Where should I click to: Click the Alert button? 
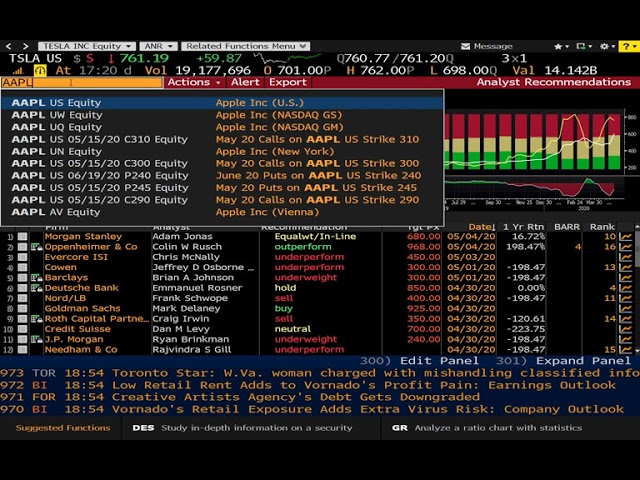(245, 82)
